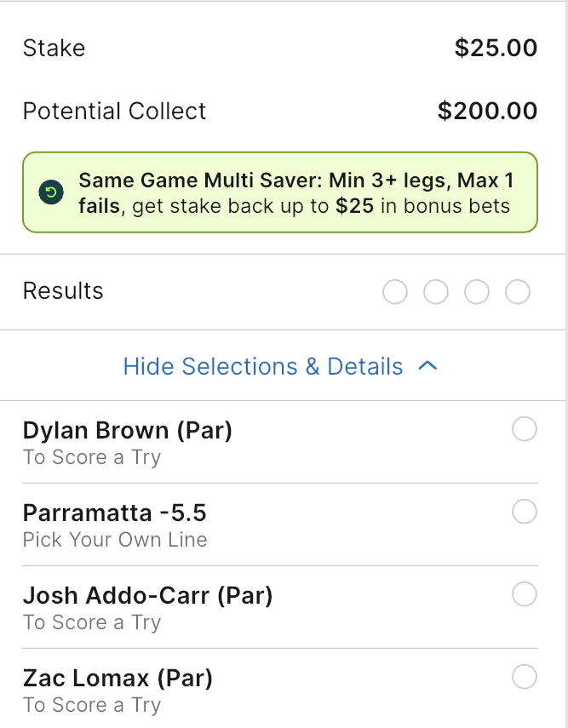Click the $25.00 stake amount
The width and height of the screenshot is (568, 728).
tap(496, 48)
